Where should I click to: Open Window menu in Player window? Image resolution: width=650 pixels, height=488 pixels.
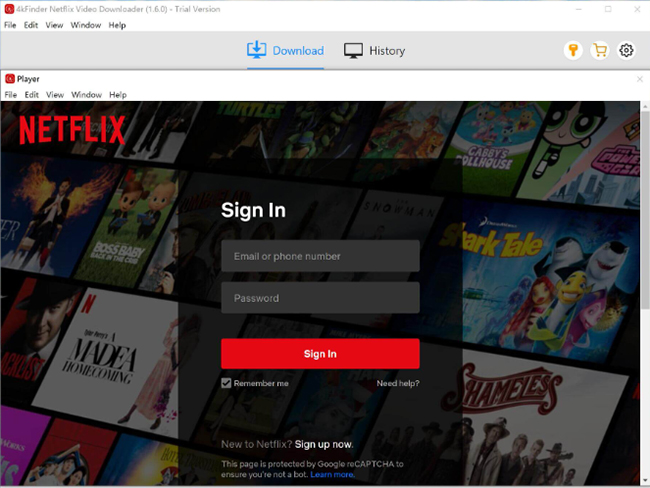87,95
